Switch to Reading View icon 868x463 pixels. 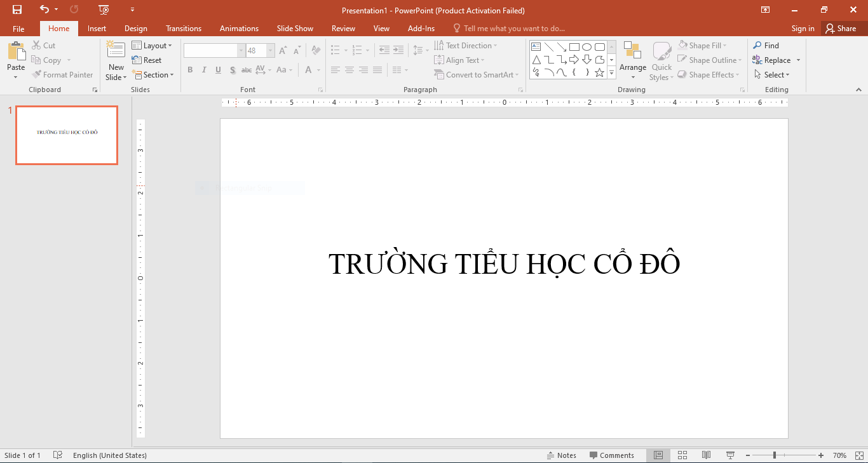(x=706, y=455)
